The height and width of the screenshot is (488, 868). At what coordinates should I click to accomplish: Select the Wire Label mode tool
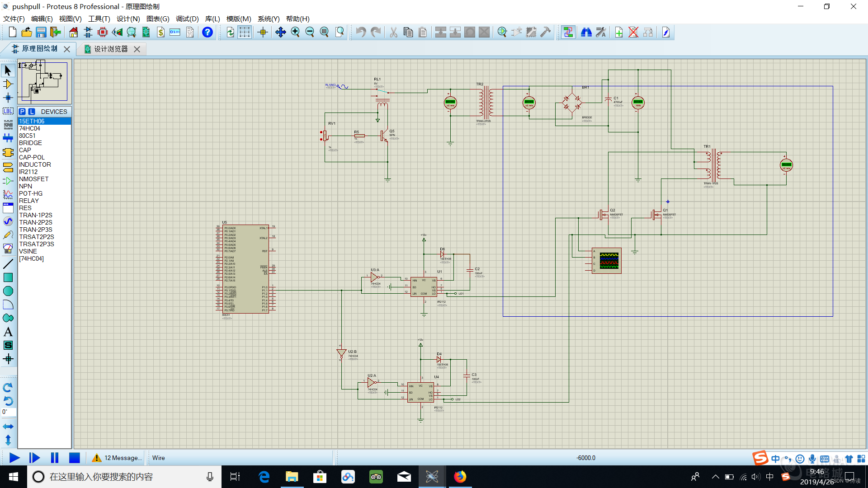click(x=8, y=111)
